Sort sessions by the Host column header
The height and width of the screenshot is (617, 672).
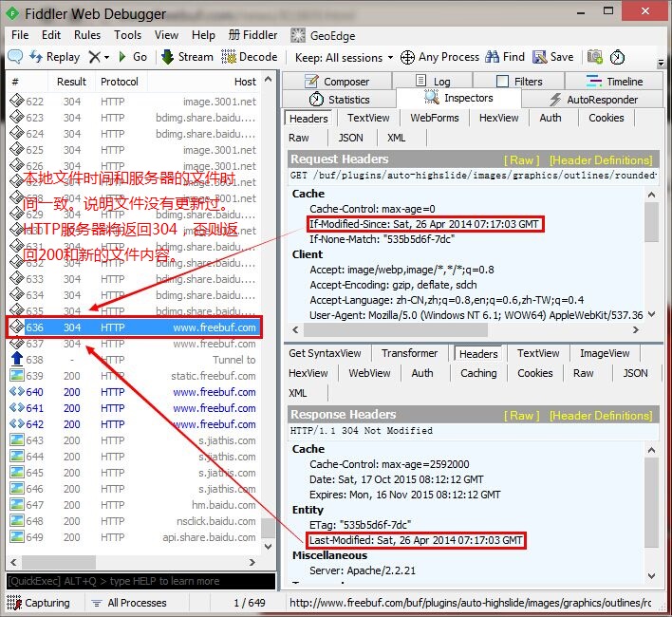pyautogui.click(x=203, y=82)
